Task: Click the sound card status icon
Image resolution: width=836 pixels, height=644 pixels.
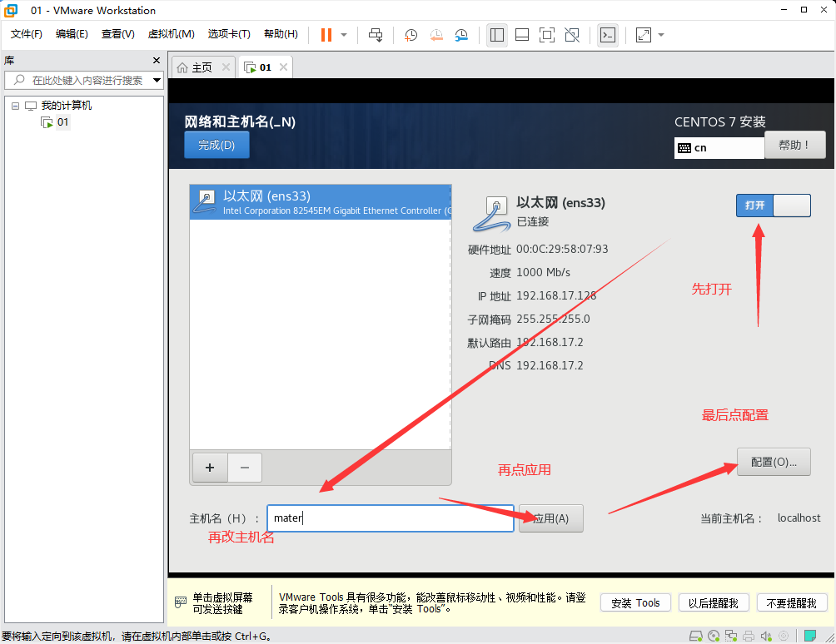Action: tap(766, 636)
